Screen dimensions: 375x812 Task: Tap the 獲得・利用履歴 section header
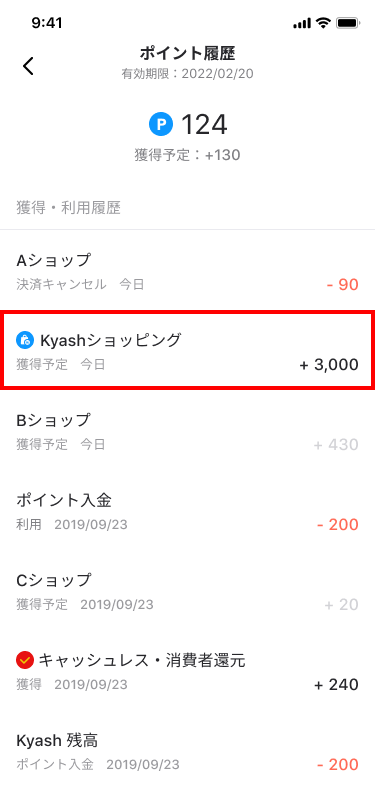pyautogui.click(x=68, y=208)
